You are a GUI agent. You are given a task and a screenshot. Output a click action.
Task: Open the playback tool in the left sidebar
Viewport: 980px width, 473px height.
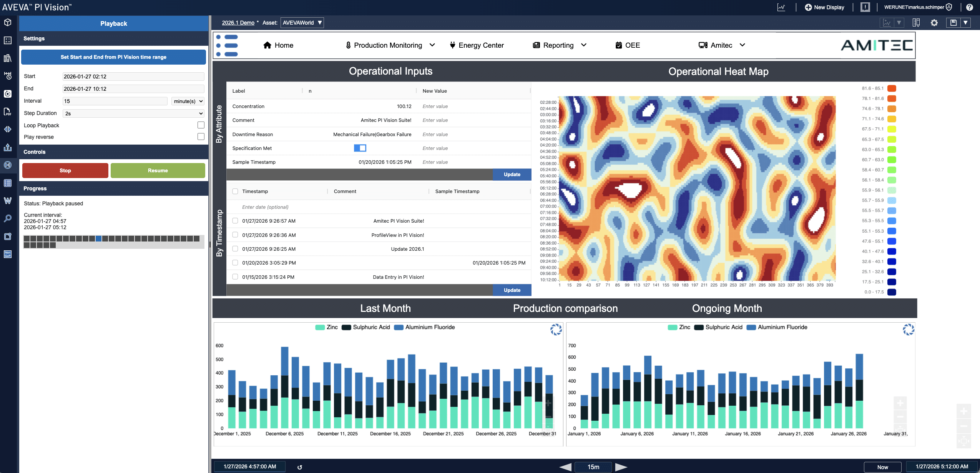pos(8,165)
